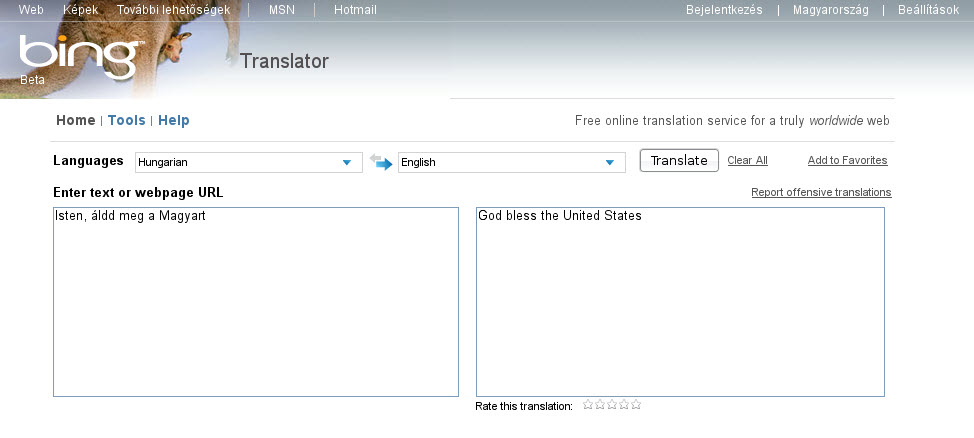The width and height of the screenshot is (974, 438).
Task: Select the Help tab
Action: tap(174, 120)
